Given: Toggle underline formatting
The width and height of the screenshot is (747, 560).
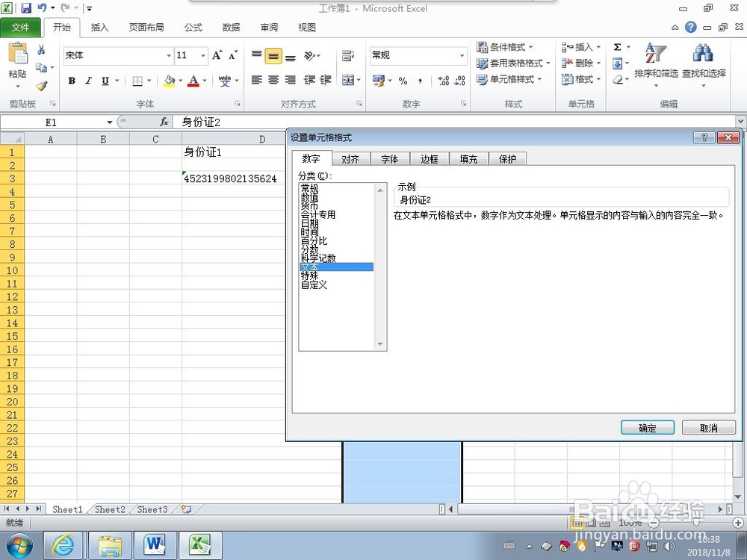Looking at the screenshot, I should pos(105,80).
